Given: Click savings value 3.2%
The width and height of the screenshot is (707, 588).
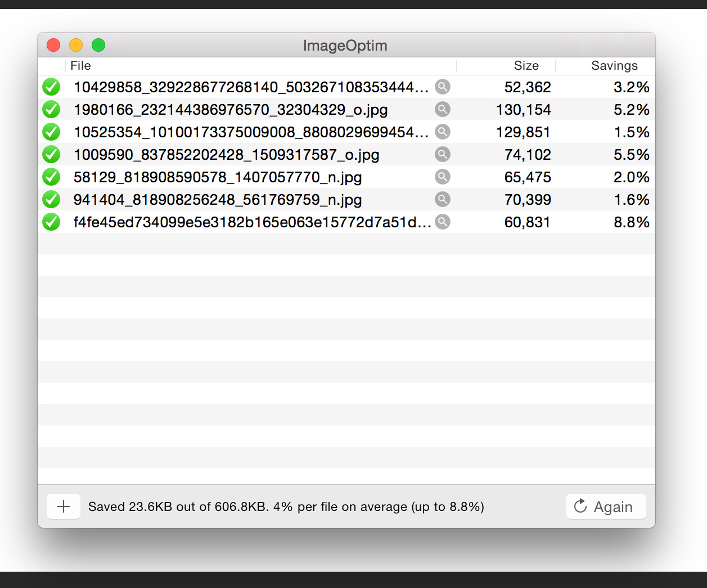Looking at the screenshot, I should 632,87.
